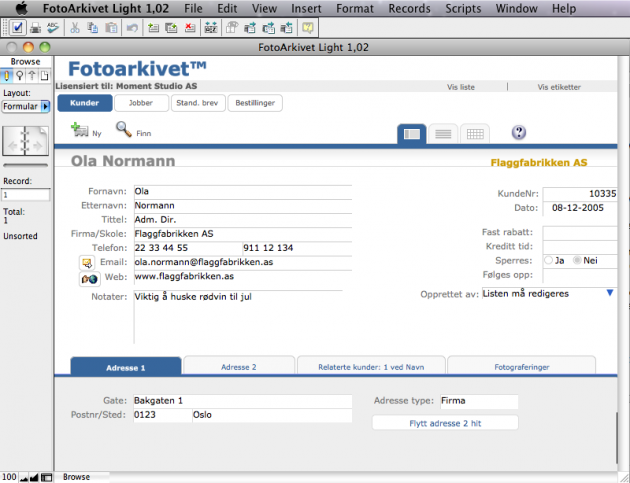This screenshot has height=483, width=630.
Task: Open the Format menu
Action: (x=355, y=8)
